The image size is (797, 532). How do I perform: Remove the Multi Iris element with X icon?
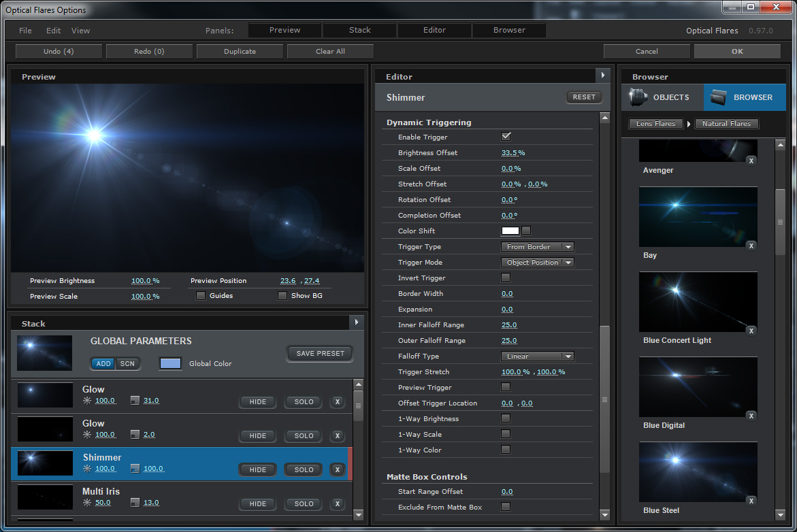337,503
